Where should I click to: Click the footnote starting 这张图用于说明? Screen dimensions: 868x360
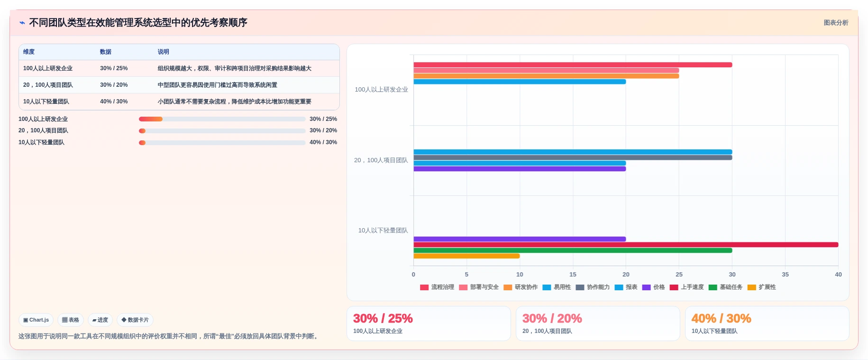pos(169,336)
